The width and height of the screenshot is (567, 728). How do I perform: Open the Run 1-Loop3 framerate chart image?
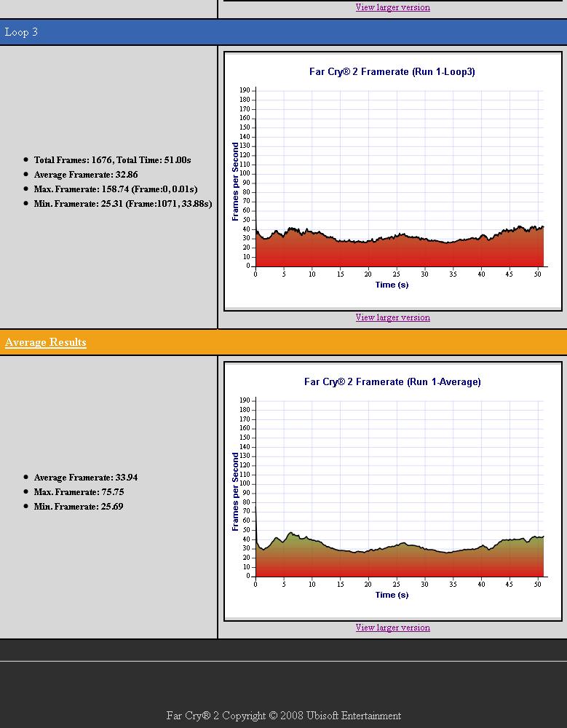(392, 181)
